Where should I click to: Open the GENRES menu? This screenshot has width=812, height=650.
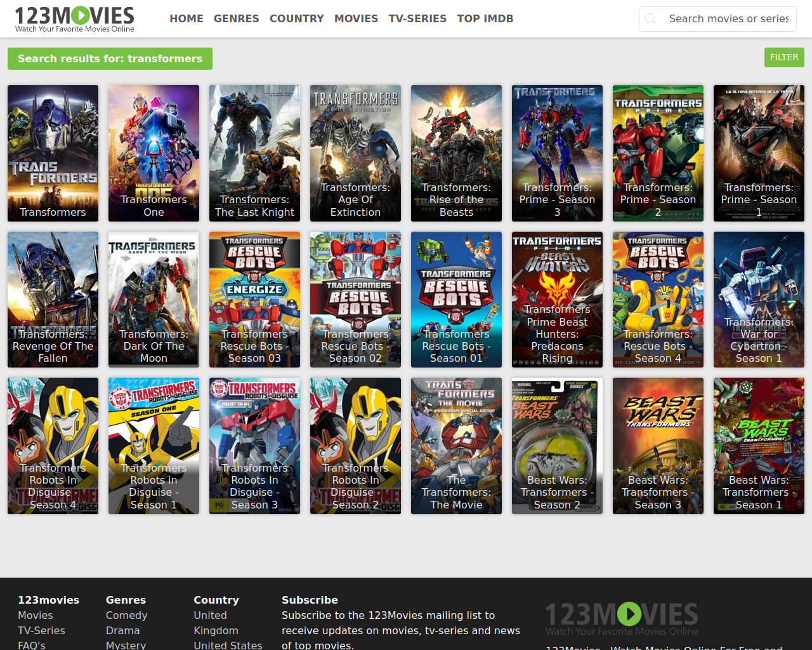(x=237, y=18)
